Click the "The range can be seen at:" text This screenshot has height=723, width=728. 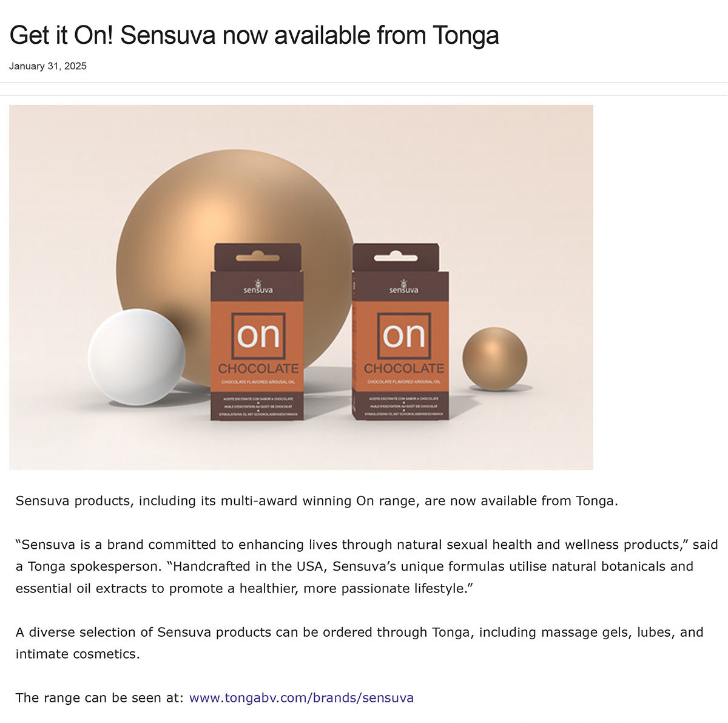99,698
